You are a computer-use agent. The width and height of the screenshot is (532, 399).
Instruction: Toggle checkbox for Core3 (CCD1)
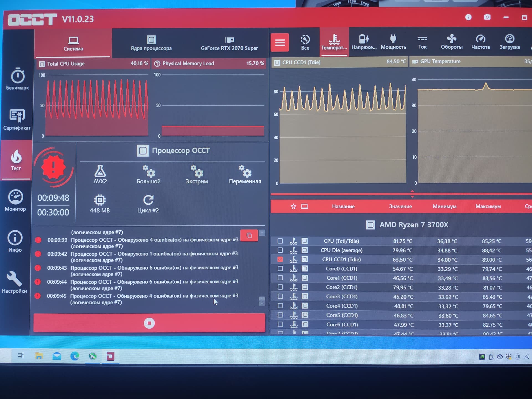tap(280, 296)
